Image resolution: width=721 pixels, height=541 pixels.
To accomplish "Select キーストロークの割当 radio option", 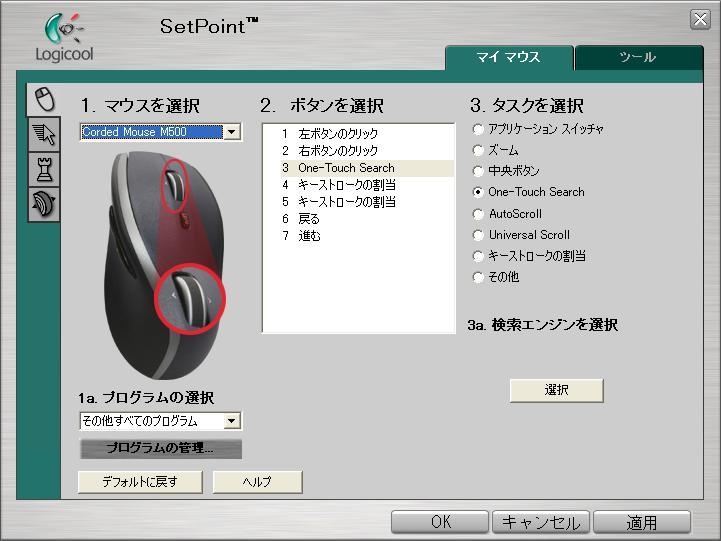I will pos(478,256).
